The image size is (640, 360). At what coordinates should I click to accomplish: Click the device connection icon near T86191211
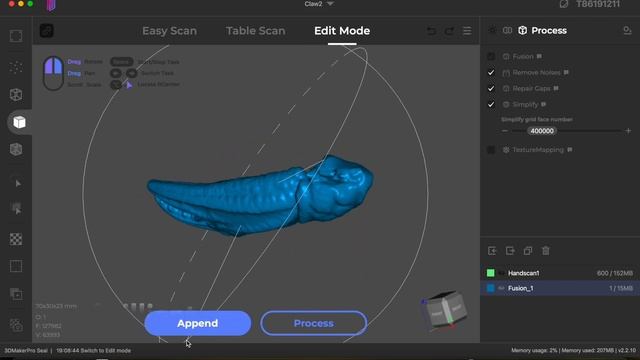[x=564, y=4]
